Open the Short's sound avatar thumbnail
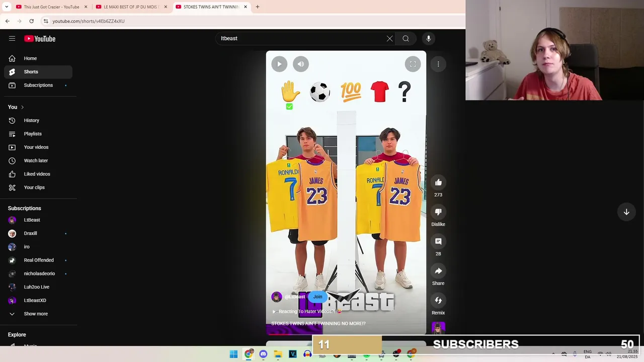The width and height of the screenshot is (644, 362). pyautogui.click(x=438, y=328)
